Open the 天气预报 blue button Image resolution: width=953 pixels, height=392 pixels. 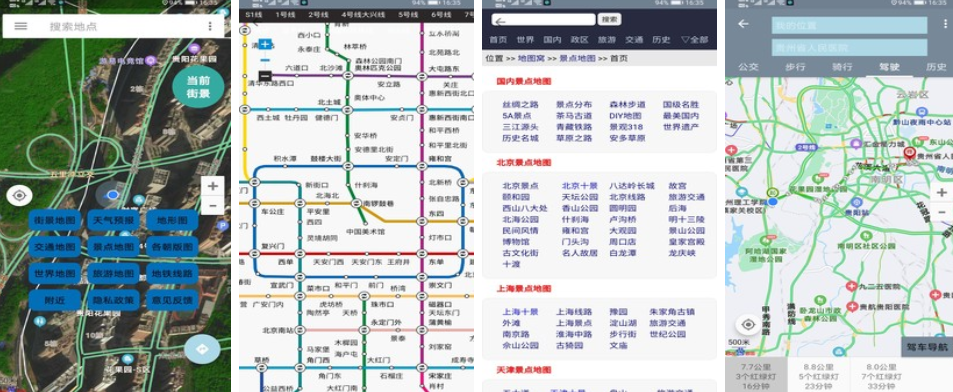[114, 220]
